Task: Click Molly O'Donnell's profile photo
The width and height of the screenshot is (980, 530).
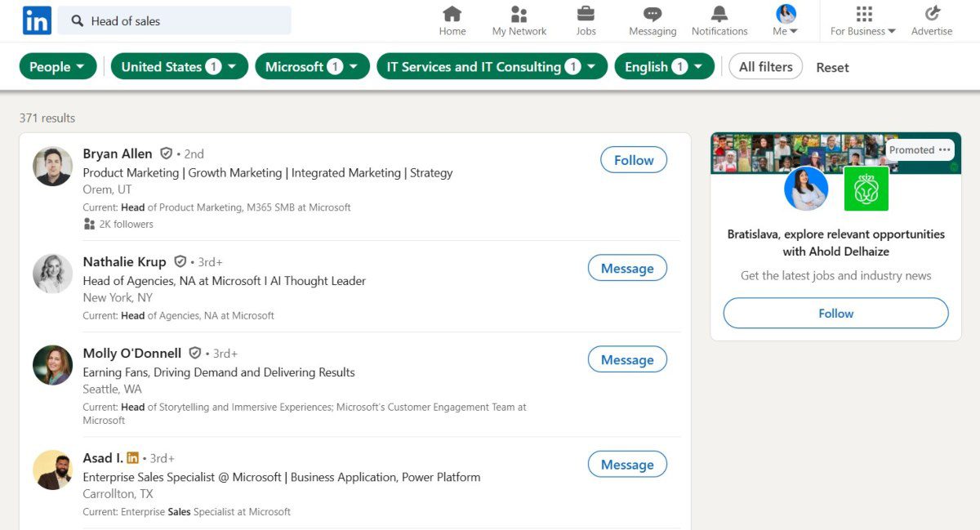Action: pos(53,365)
